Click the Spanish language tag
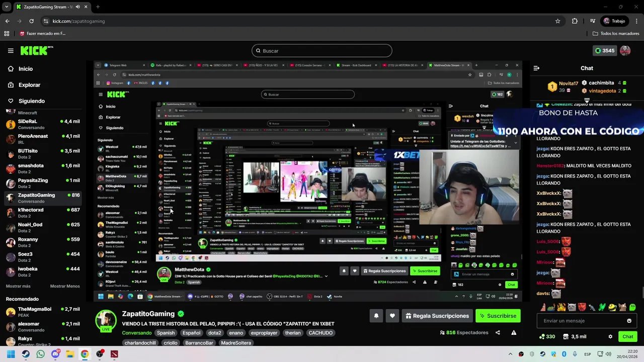The height and width of the screenshot is (362, 644). click(166, 333)
